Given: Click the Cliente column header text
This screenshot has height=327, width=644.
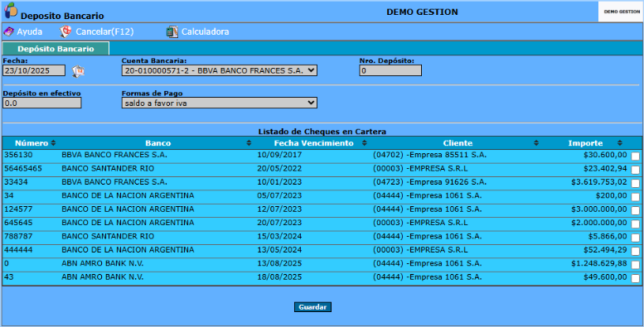Looking at the screenshot, I should pyautogui.click(x=458, y=143).
